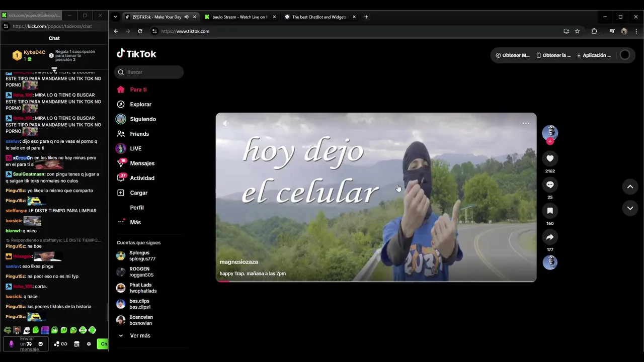Viewport: 644px width, 362px height.
Task: Click the Aplicación download button
Action: (x=594, y=55)
